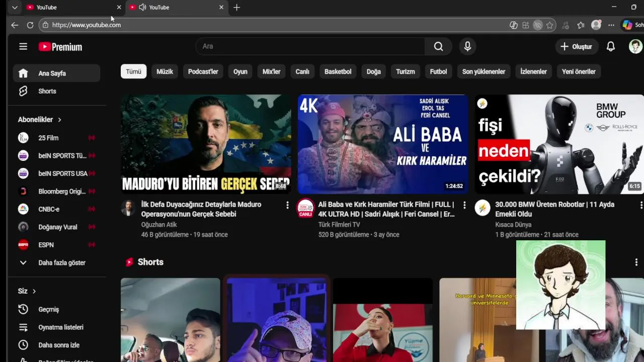Select the Basketbol filter chip
644x362 pixels.
pos(338,71)
